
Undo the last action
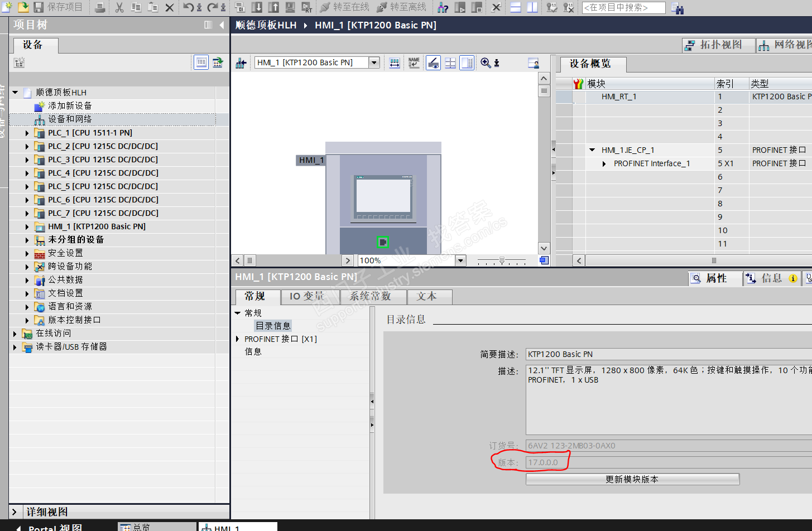click(x=189, y=7)
